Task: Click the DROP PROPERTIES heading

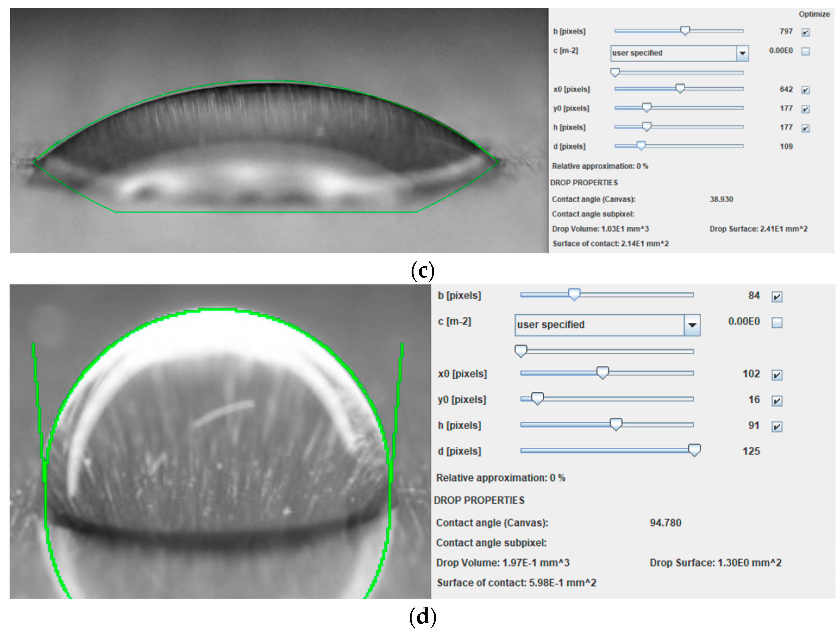Action: pos(585,183)
